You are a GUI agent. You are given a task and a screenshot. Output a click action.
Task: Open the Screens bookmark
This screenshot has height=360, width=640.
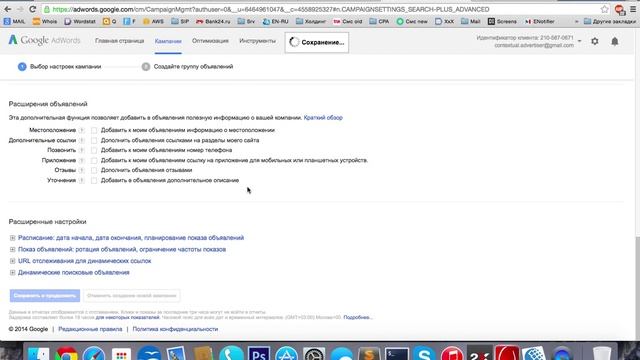502,21
